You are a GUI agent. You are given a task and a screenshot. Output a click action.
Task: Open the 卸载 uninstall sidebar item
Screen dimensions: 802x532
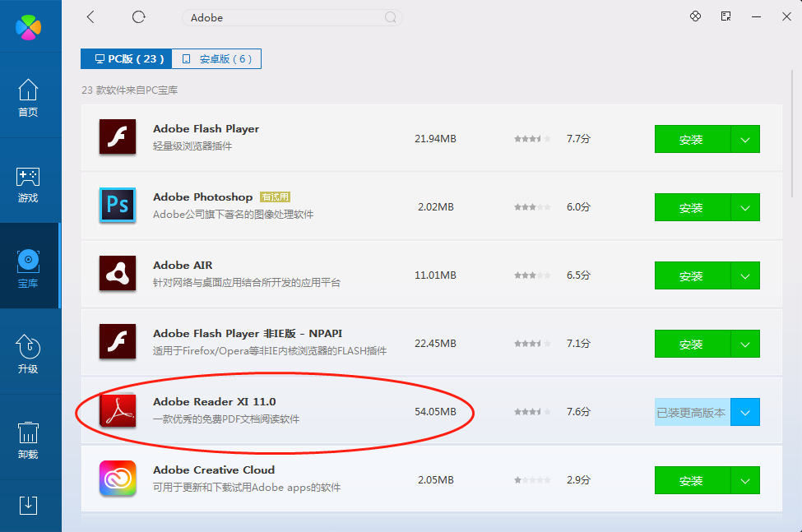click(29, 440)
